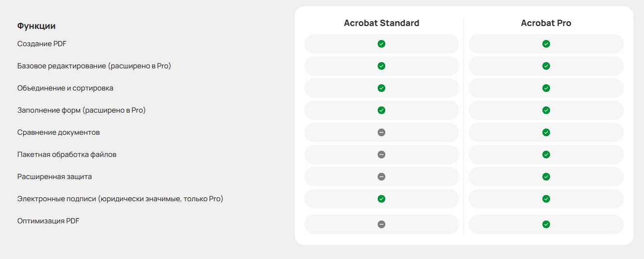This screenshot has height=259, width=644.
Task: Click the green checkmark for Создание PDF in Acrobat Standard
Action: (x=381, y=44)
